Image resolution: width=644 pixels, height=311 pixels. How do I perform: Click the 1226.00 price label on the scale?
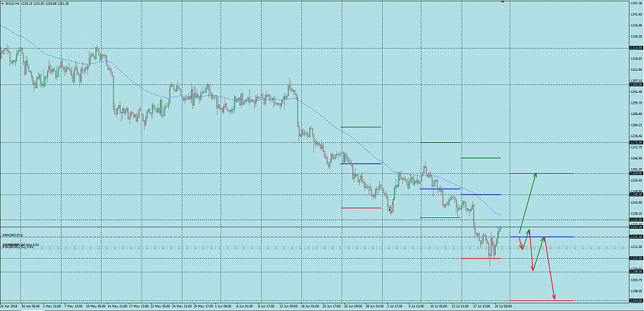634,237
